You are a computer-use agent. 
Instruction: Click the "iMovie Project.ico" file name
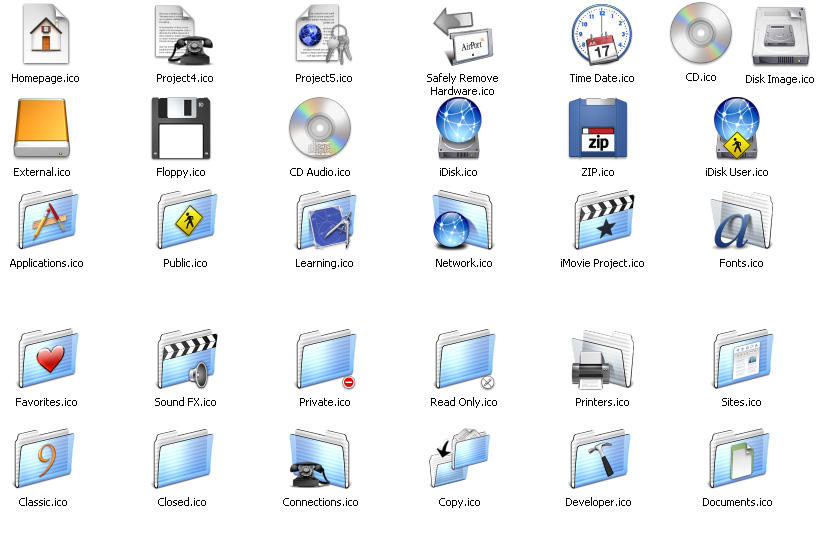tap(602, 263)
